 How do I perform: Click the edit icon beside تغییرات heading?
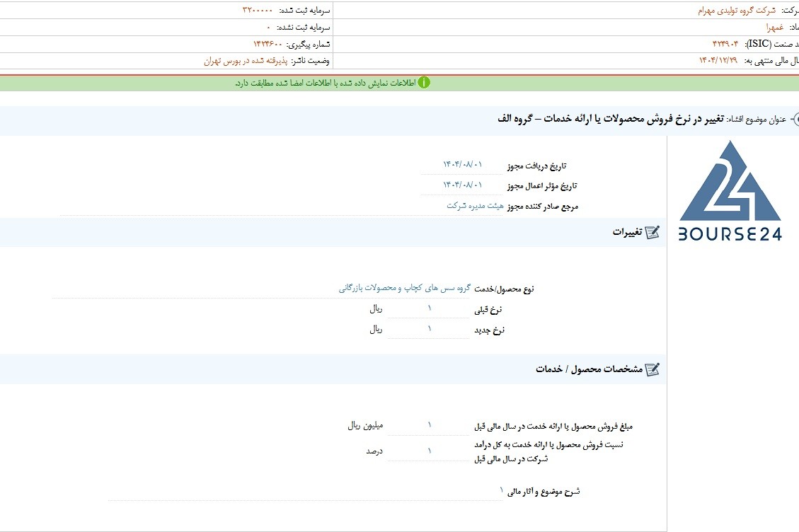pyautogui.click(x=653, y=232)
